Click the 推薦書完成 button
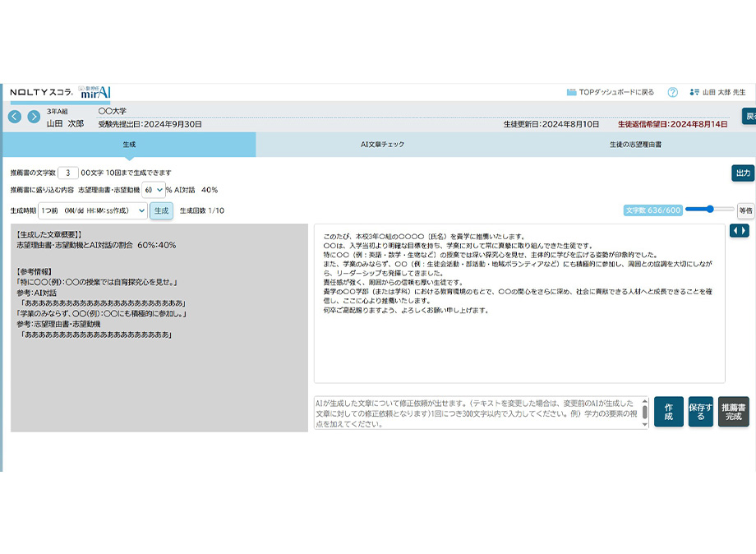756x554 pixels. pos(733,412)
